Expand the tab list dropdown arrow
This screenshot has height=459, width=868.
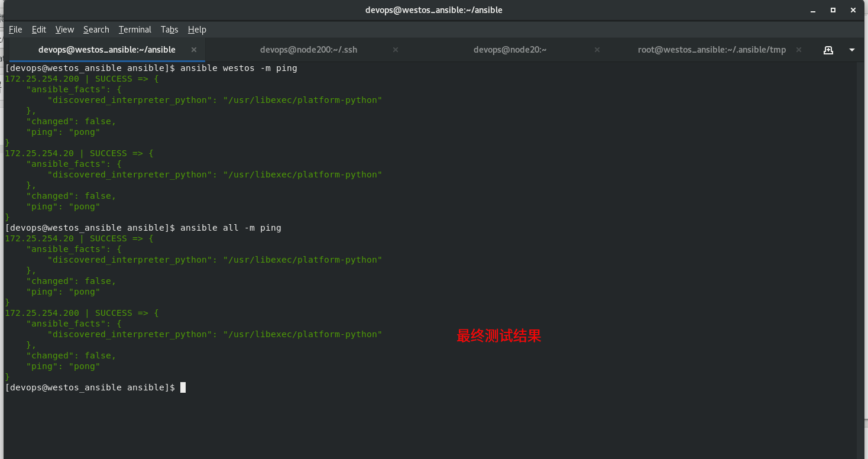tap(852, 50)
